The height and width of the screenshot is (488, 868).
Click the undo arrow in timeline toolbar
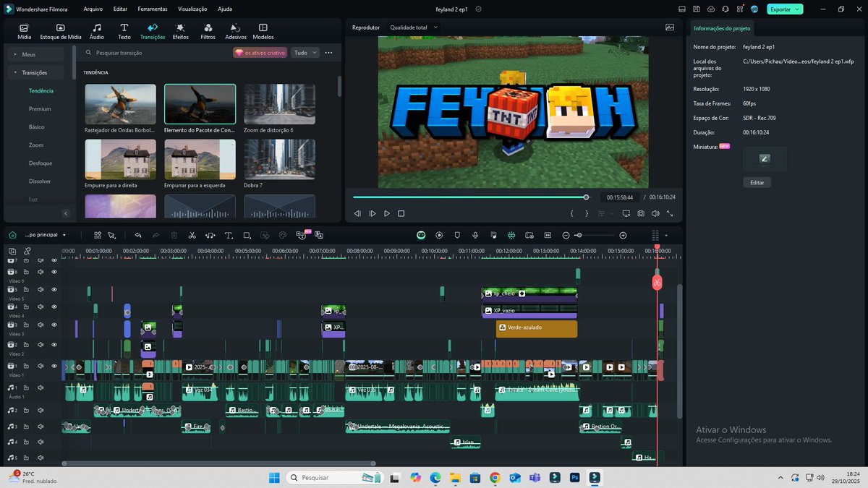point(137,235)
